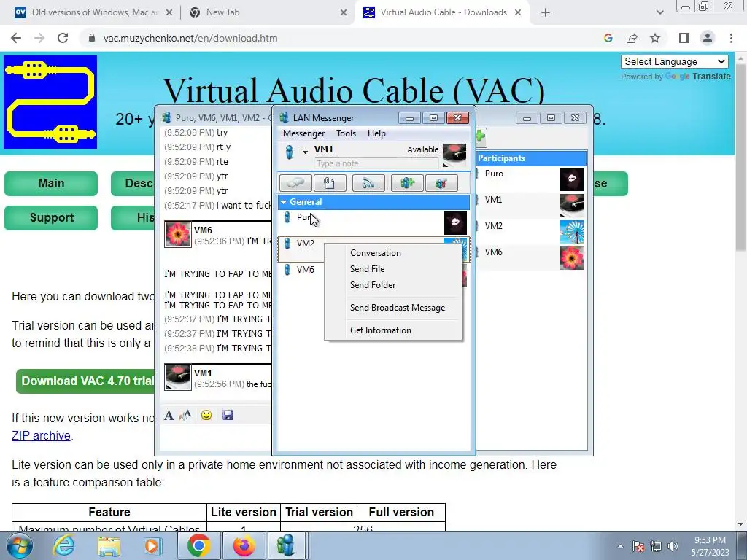Click the chat message input area
Image resolution: width=747 pixels, height=560 pixels.
pyautogui.click(x=215, y=437)
